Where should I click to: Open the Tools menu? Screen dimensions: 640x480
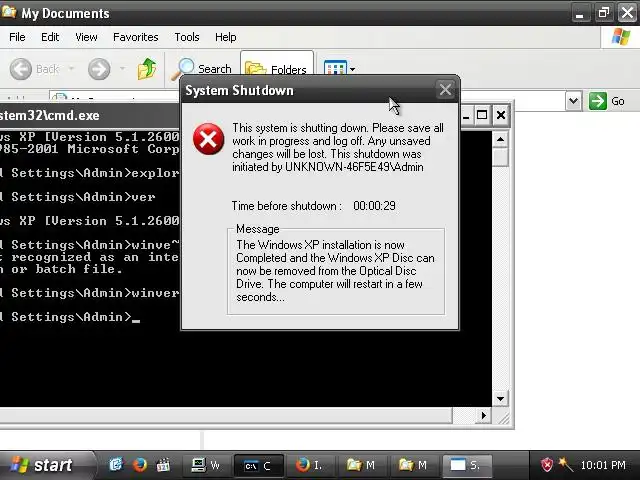187,37
